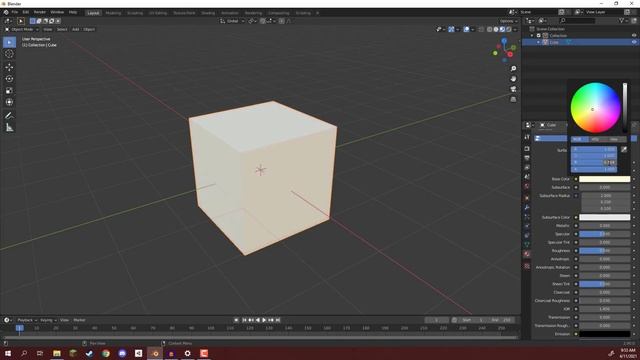Screen dimensions: 640x360
Task: Open the outliner filter dropdown
Action: pos(623,20)
